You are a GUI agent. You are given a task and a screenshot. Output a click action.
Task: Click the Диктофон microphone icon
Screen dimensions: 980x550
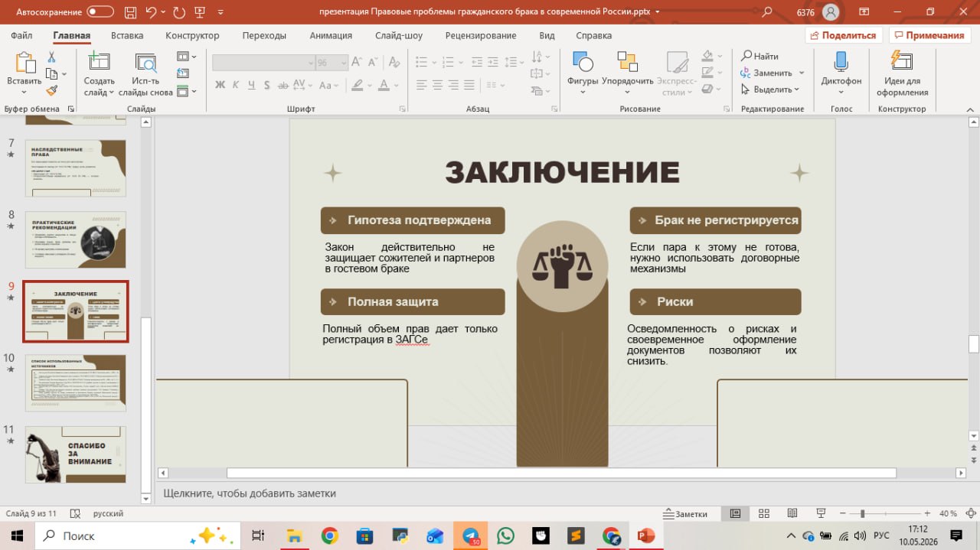pos(841,63)
